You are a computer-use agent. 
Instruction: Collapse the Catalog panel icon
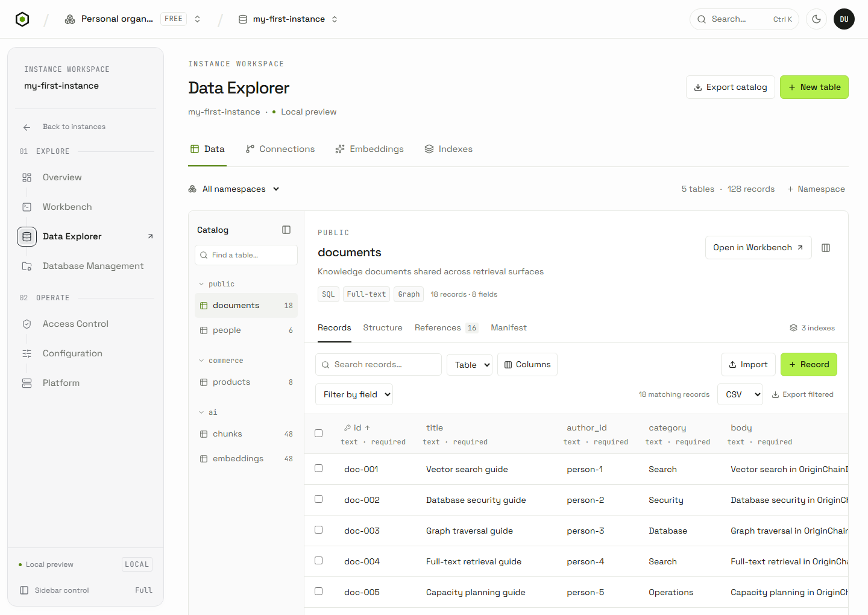pyautogui.click(x=286, y=230)
